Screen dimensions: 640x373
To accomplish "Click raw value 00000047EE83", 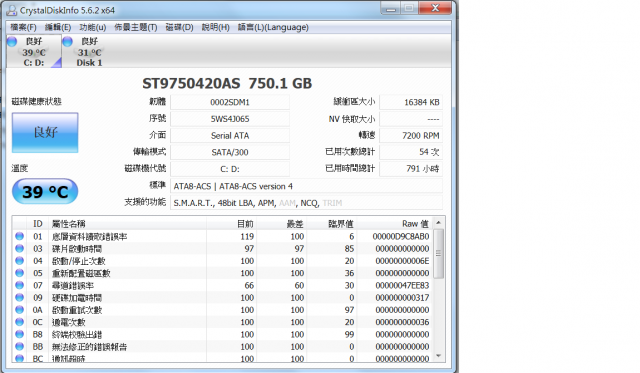I will click(402, 285).
